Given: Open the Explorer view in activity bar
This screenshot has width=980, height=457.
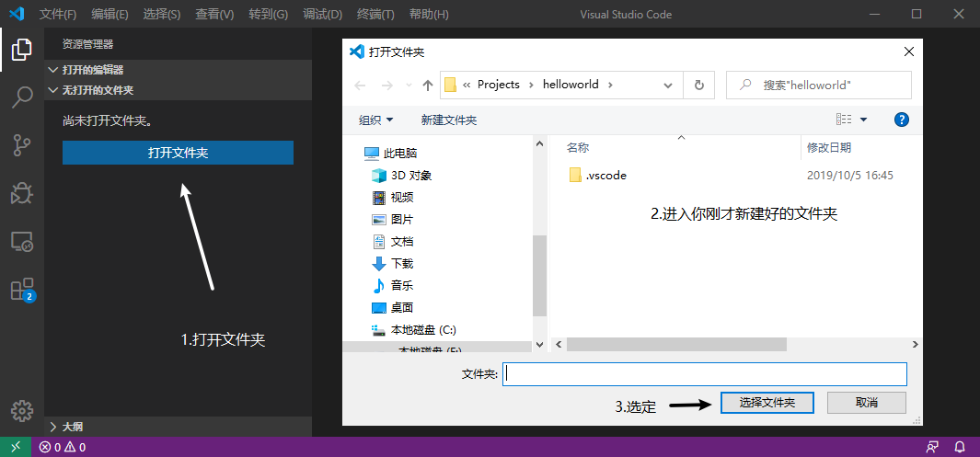Looking at the screenshot, I should (22, 50).
